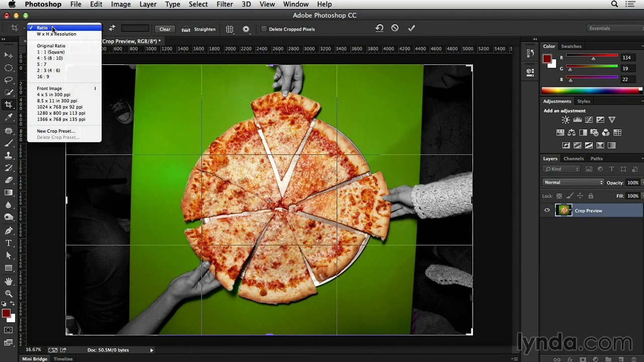644x362 pixels.
Task: Select the Hand tool
Action: [x=9, y=281]
